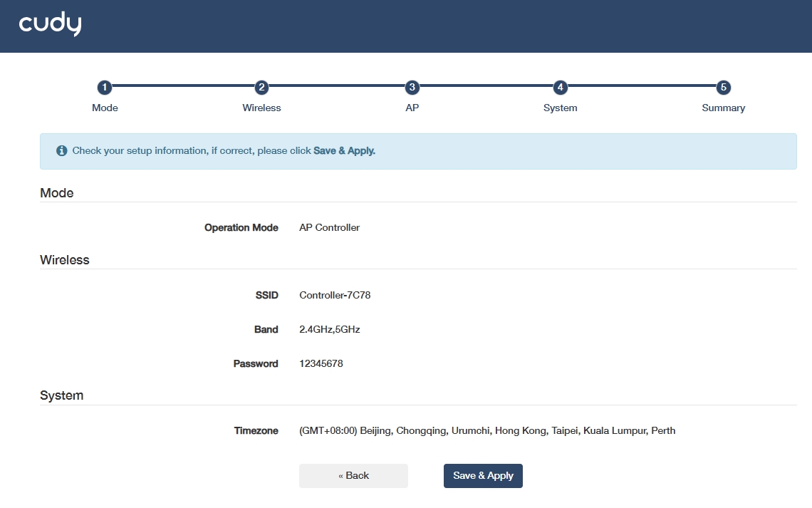Click the Password value 12345678
The width and height of the screenshot is (812, 508).
[321, 363]
